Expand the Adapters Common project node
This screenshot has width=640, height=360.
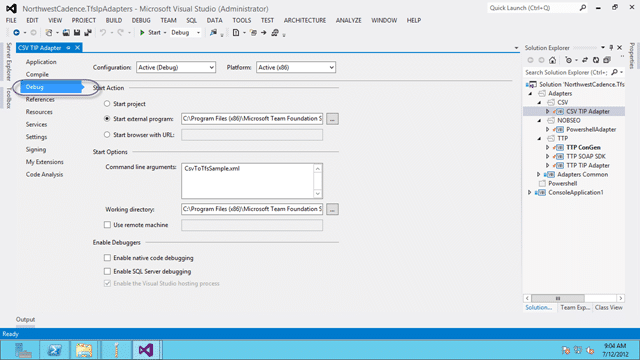point(539,174)
